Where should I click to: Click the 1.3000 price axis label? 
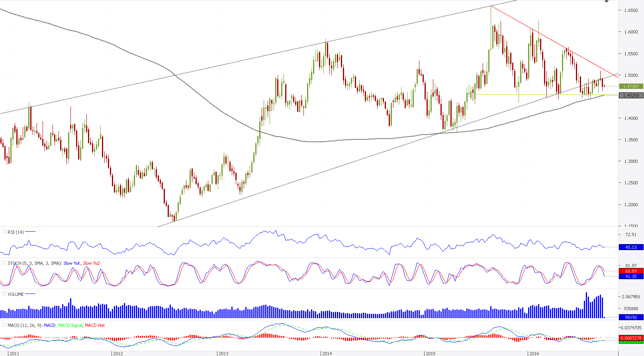(x=631, y=161)
